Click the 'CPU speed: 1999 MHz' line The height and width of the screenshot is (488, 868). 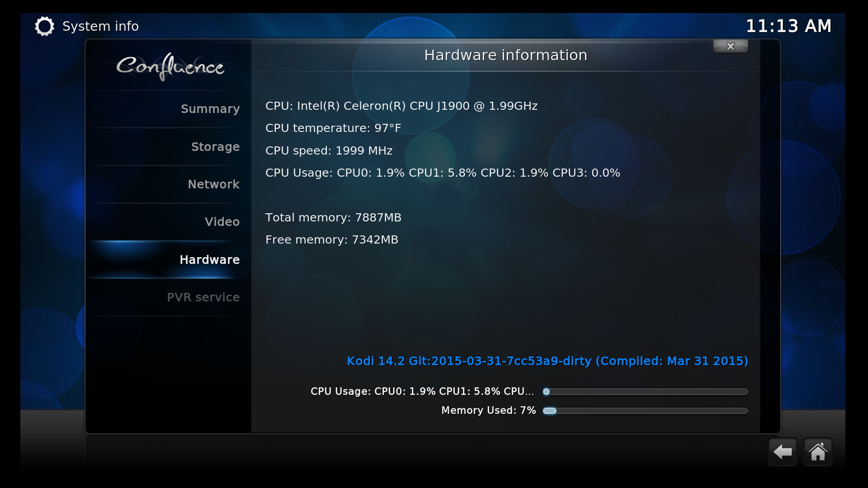pyautogui.click(x=329, y=150)
